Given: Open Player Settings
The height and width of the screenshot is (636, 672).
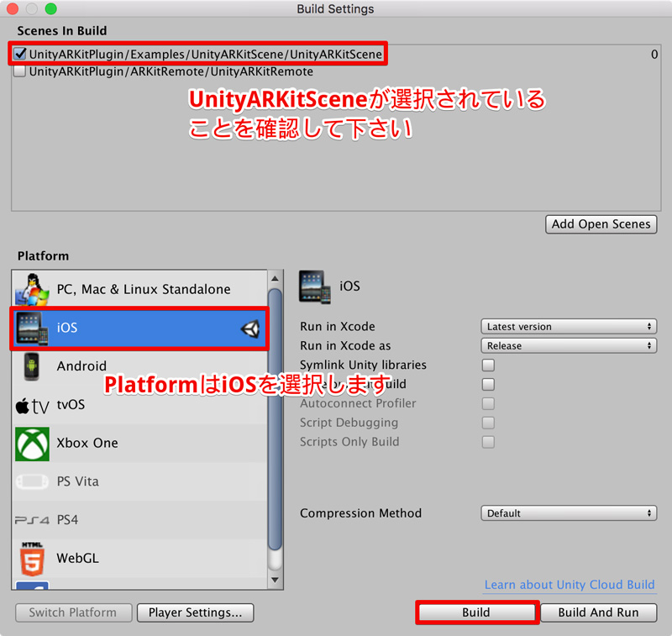Looking at the screenshot, I should [x=196, y=612].
